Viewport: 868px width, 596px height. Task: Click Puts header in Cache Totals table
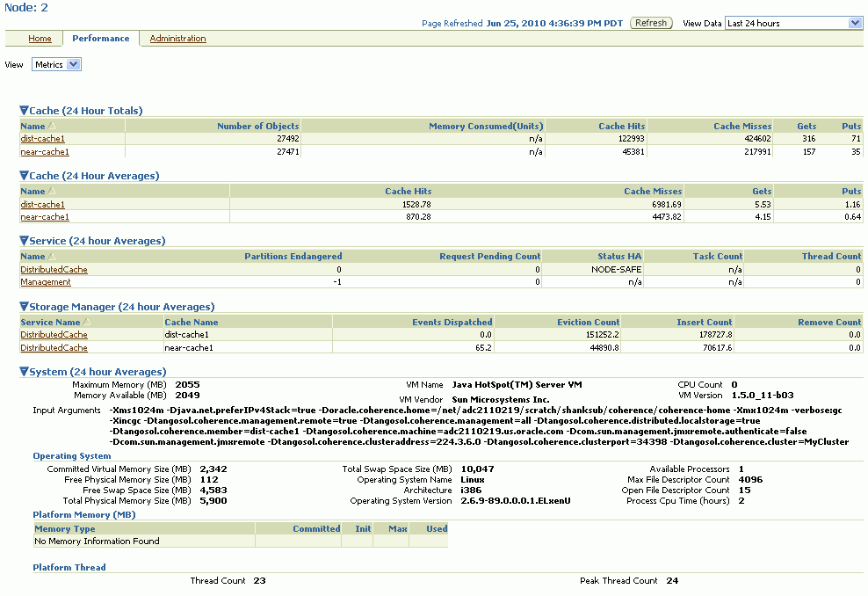point(851,126)
